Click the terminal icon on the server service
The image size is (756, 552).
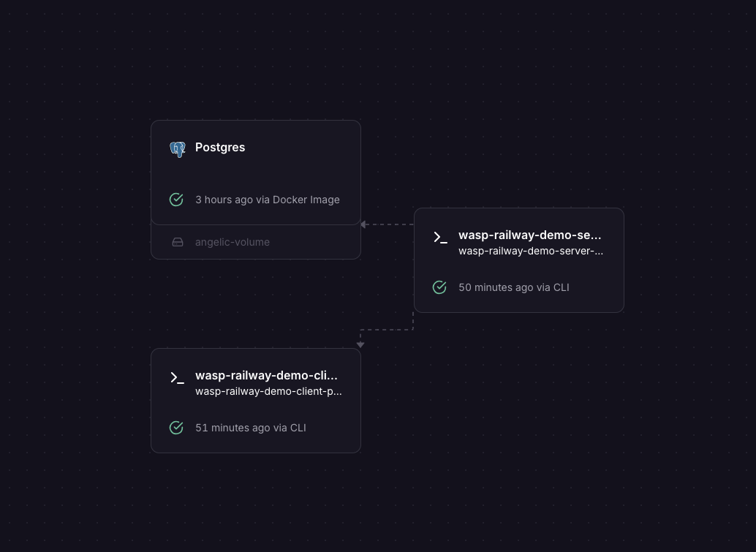tap(440, 237)
